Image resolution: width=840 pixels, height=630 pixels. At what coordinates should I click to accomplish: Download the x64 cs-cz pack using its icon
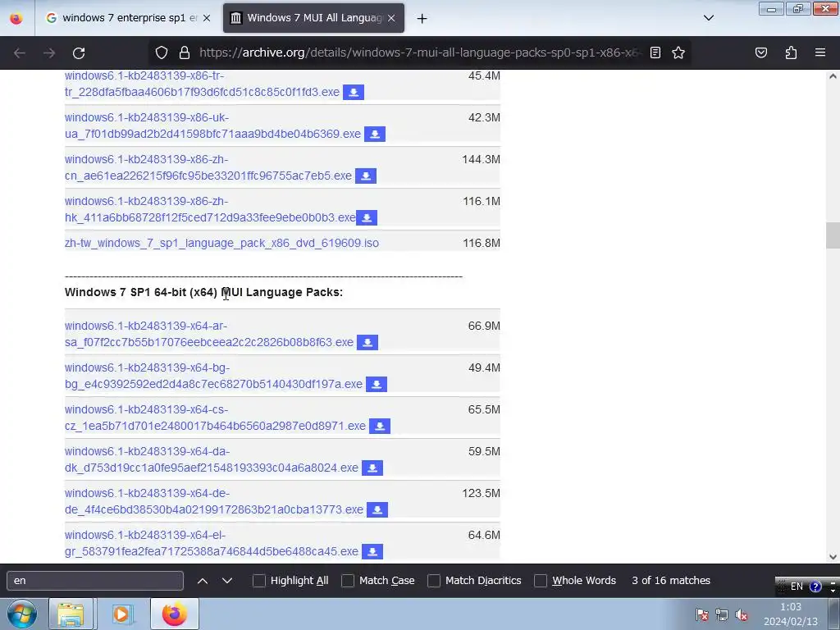[x=380, y=426]
